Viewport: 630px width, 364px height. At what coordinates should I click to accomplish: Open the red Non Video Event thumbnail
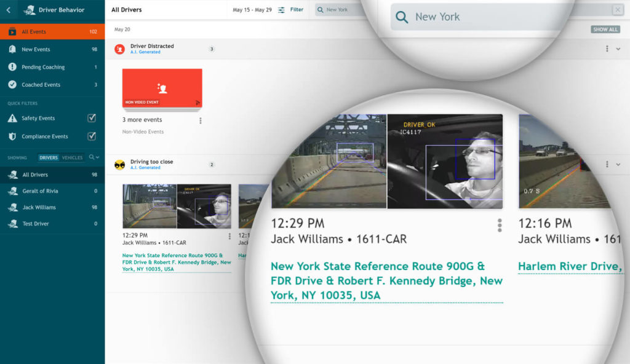(x=162, y=88)
